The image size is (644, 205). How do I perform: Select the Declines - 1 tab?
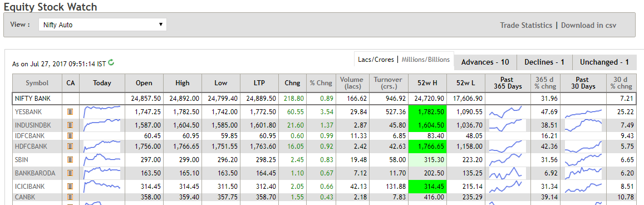[x=544, y=62]
